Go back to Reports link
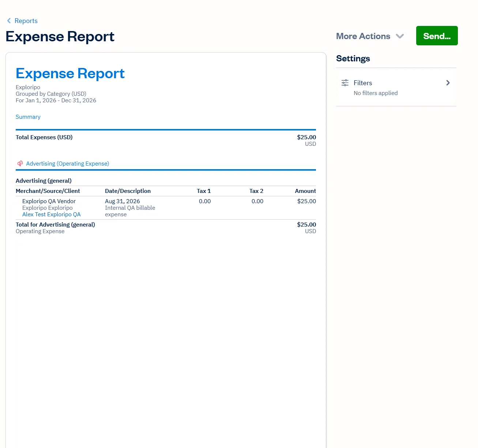 coord(26,21)
